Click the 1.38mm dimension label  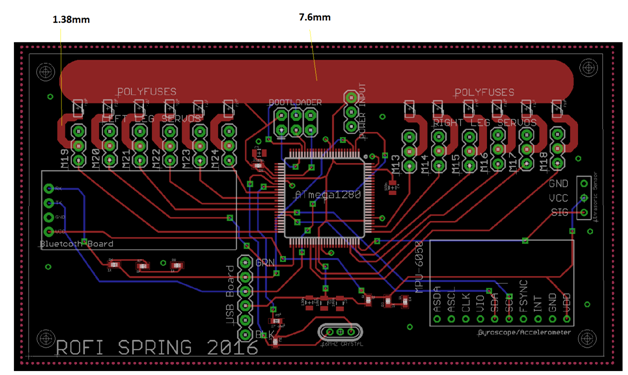[71, 19]
